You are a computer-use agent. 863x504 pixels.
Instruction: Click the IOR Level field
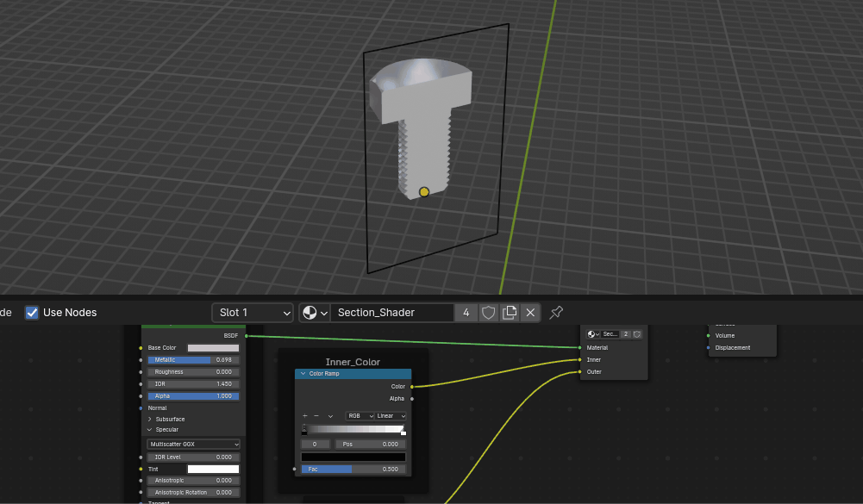(193, 457)
